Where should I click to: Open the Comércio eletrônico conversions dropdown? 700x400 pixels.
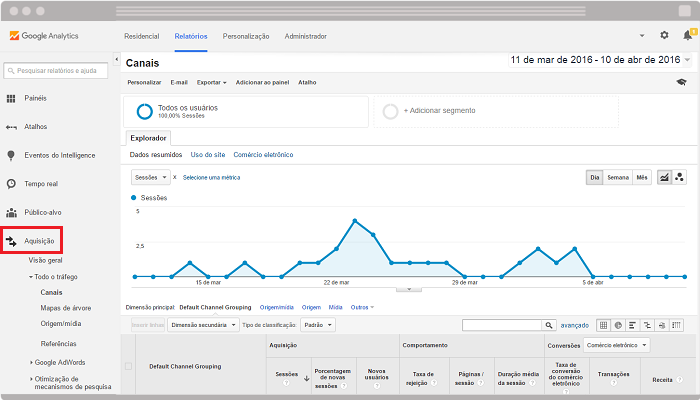click(617, 345)
